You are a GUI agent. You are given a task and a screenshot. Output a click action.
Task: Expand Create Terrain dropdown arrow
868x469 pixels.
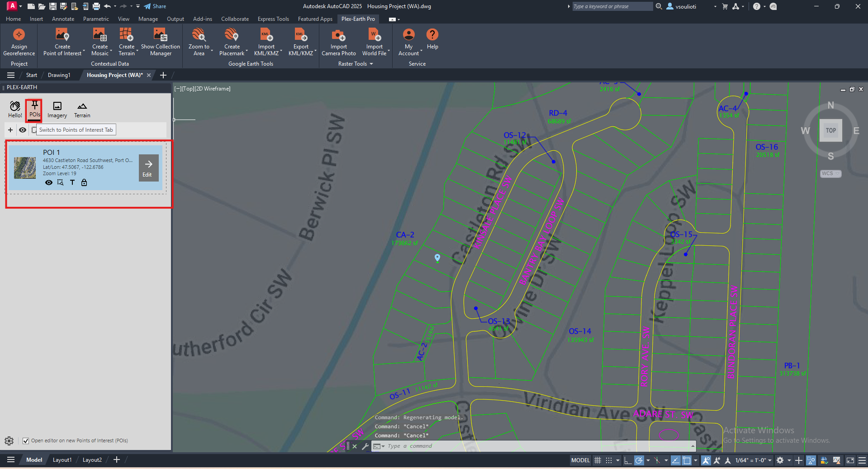pyautogui.click(x=138, y=50)
